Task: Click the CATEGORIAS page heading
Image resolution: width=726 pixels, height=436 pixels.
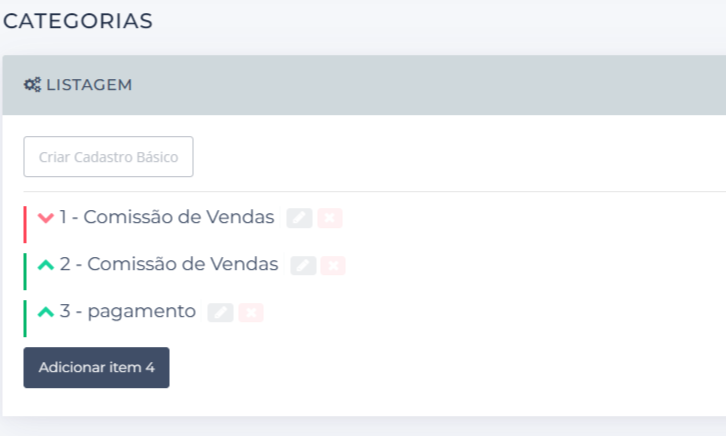Action: tap(78, 21)
